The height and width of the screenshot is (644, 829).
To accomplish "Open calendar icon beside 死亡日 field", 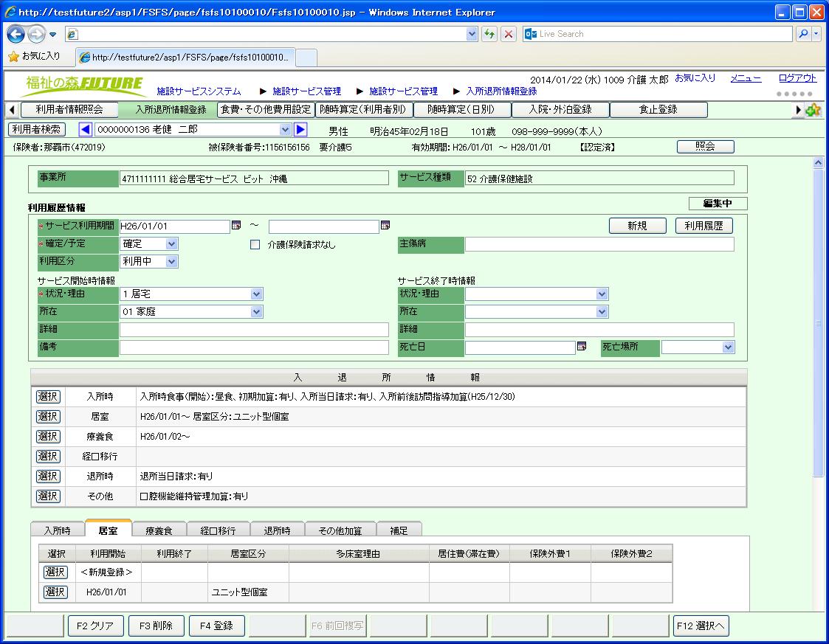I will tap(582, 347).
